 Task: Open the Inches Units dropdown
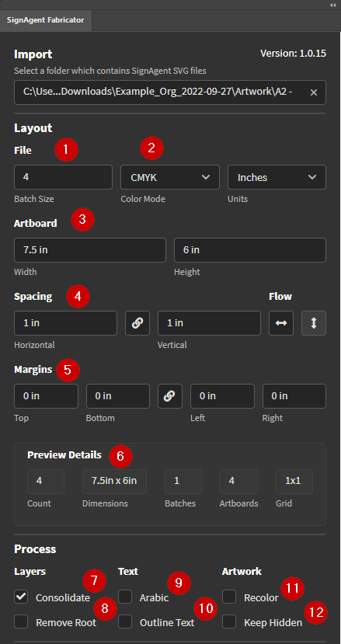[x=277, y=177]
